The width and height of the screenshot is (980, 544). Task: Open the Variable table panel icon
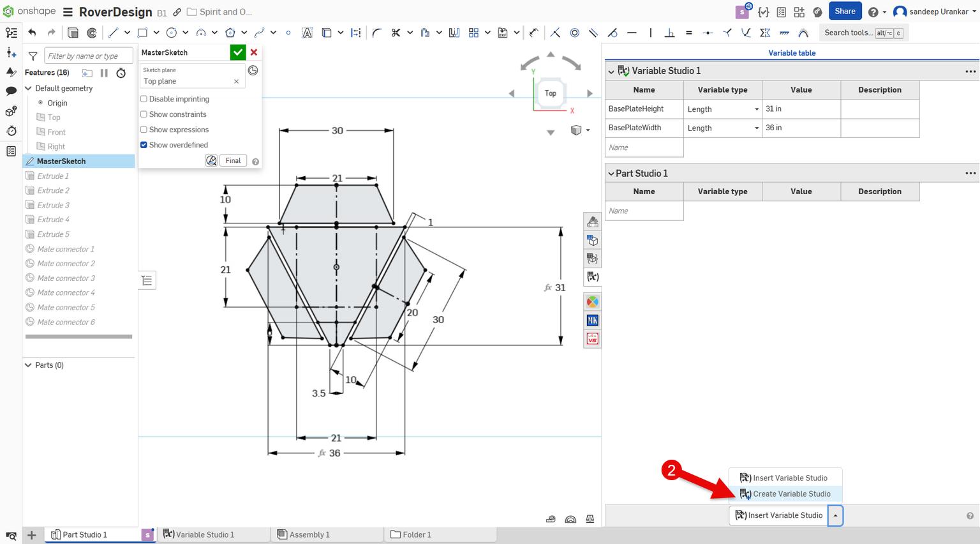592,276
